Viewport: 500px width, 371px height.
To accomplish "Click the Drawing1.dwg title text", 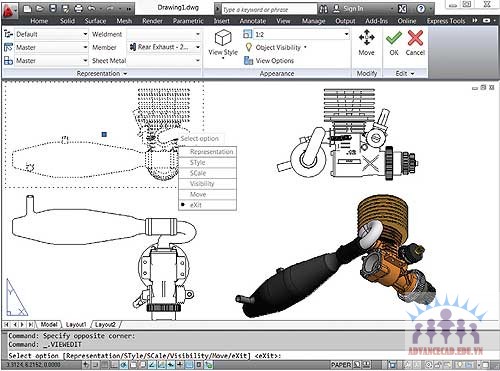I will [178, 7].
